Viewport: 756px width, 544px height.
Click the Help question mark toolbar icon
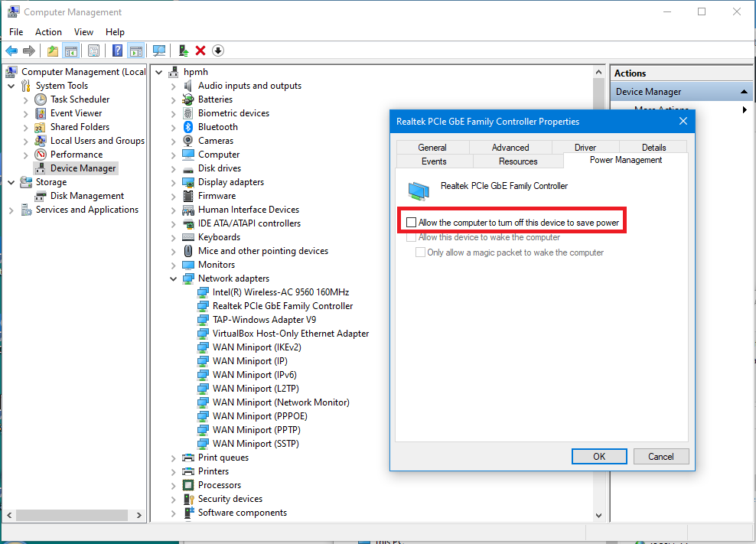[116, 50]
